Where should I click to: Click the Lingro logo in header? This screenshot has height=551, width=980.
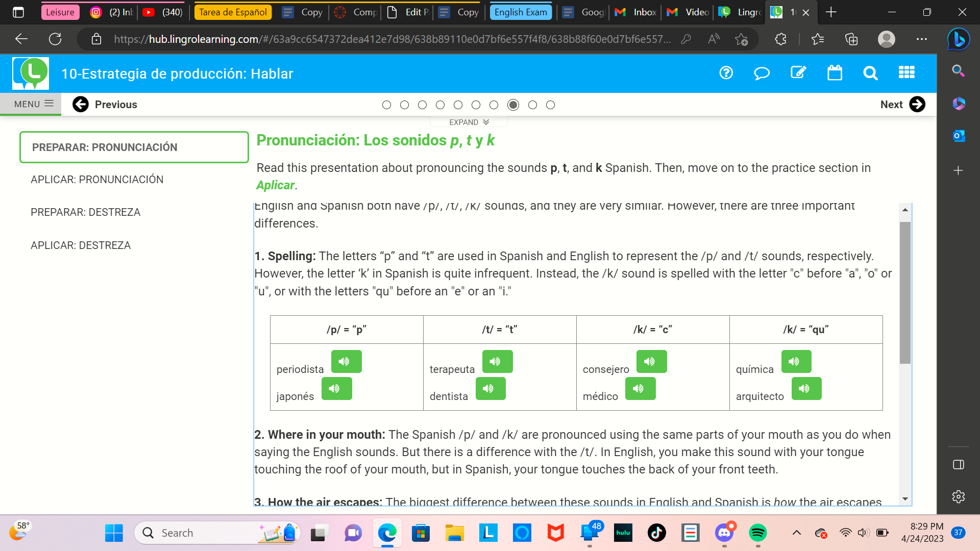click(31, 73)
